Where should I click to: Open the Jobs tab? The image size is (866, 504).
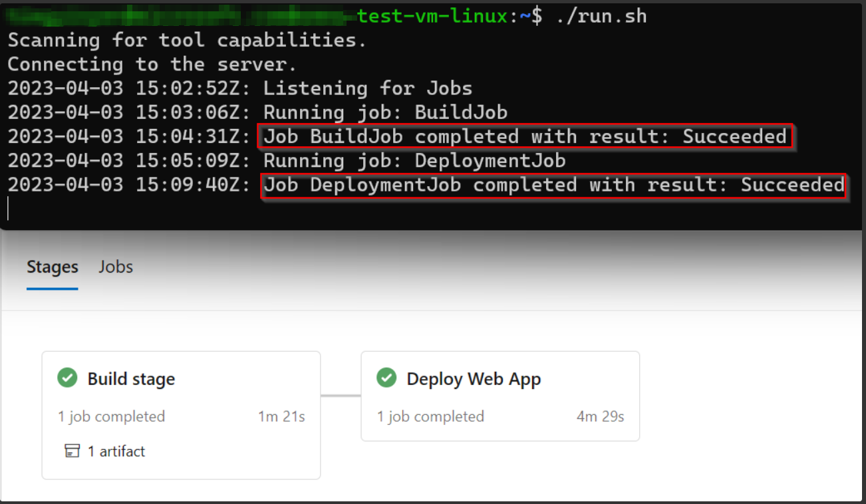pos(116,267)
